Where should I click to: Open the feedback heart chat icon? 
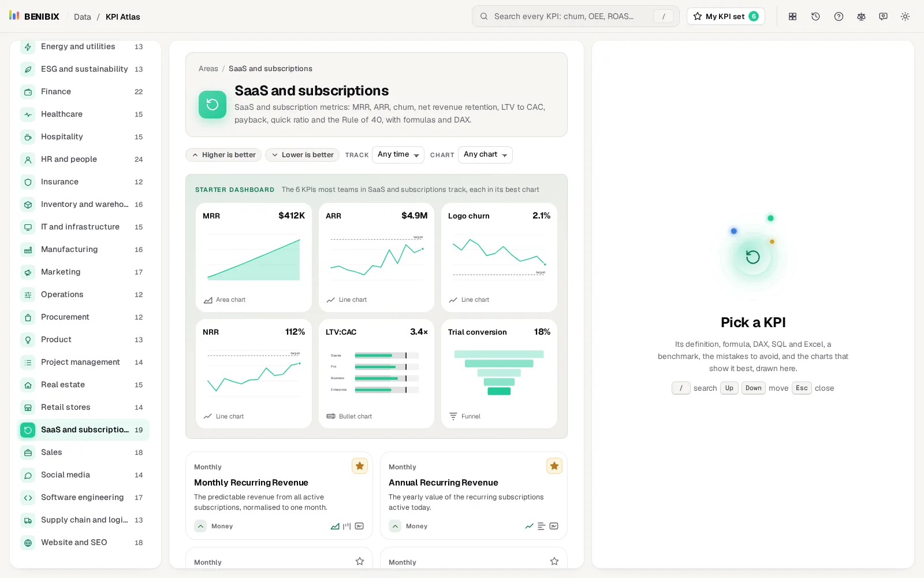[883, 17]
